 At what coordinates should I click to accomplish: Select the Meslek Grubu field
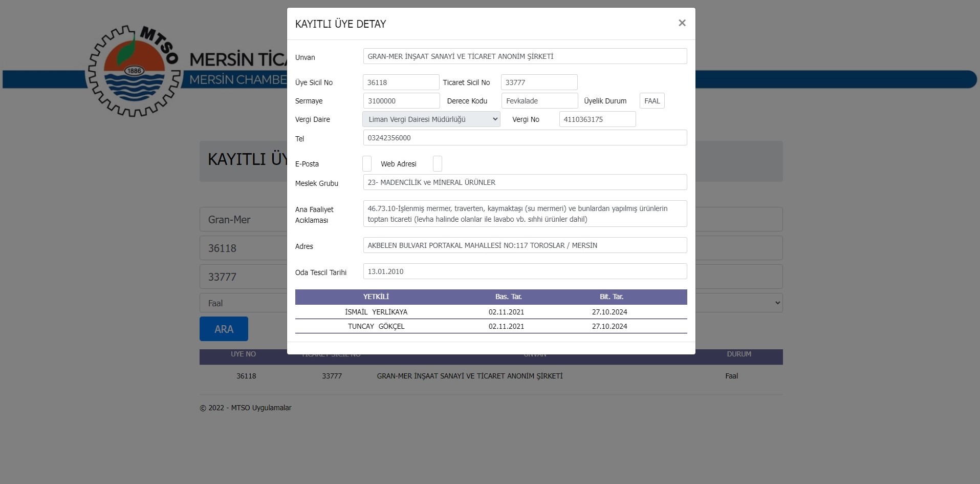click(x=525, y=182)
